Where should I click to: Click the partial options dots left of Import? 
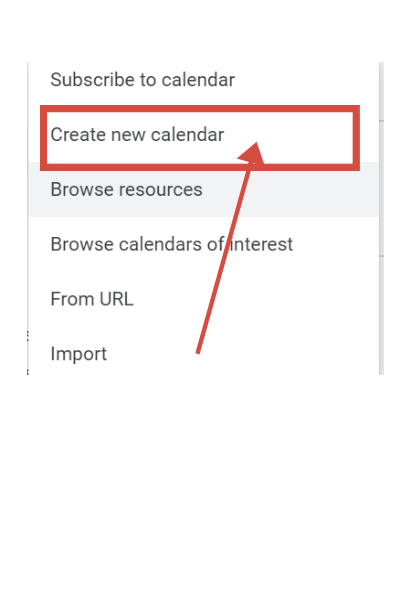click(x=28, y=336)
